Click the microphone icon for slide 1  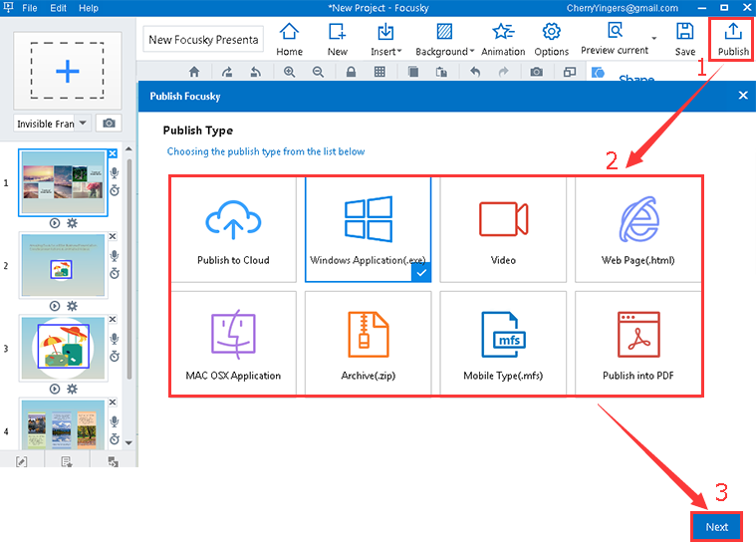pyautogui.click(x=115, y=172)
